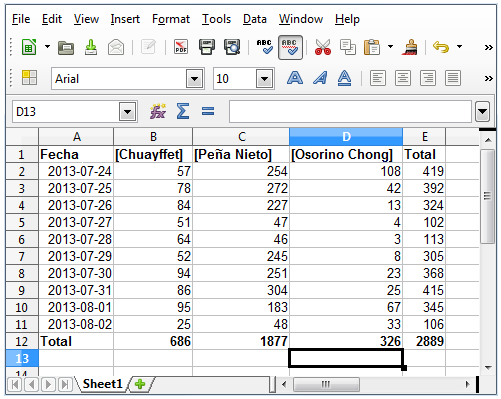
Task: Open the Undo history dropdown arrow
Action: pos(459,47)
